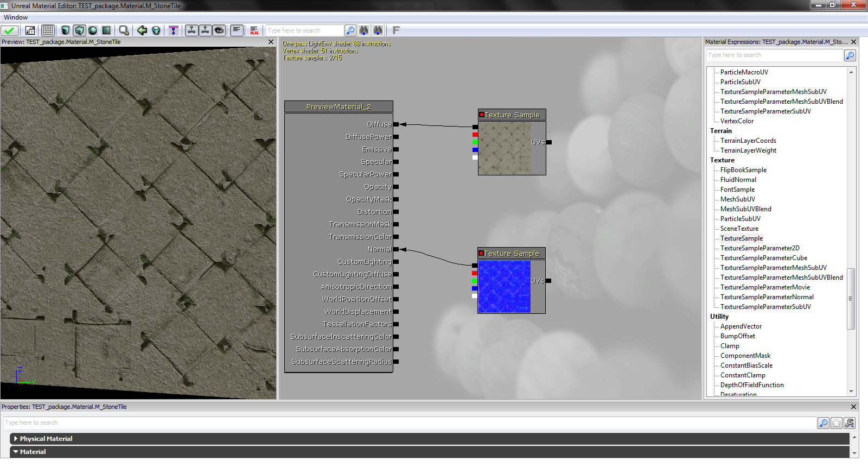Viewport: 868px width, 467px height.
Task: Select BumpOffset from the Utility list
Action: (x=737, y=336)
